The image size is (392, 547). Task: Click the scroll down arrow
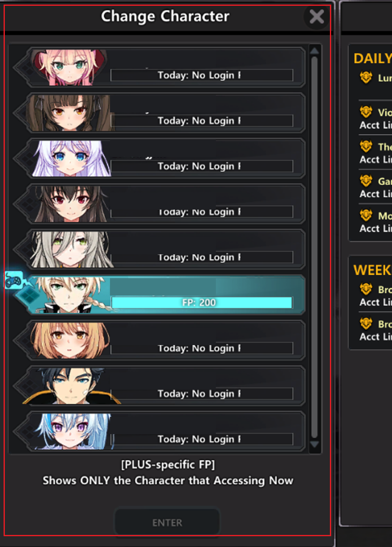[x=314, y=444]
